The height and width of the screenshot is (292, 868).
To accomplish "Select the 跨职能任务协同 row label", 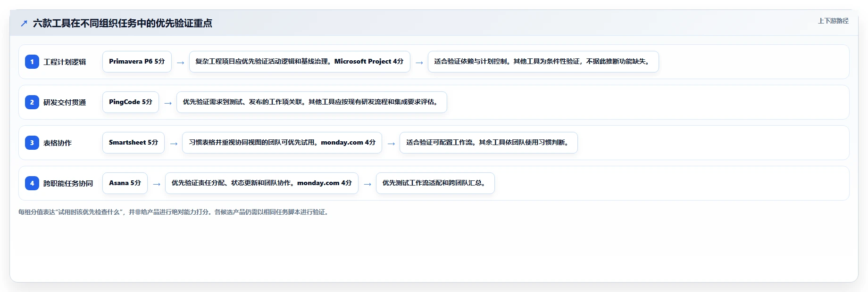I will [x=68, y=183].
